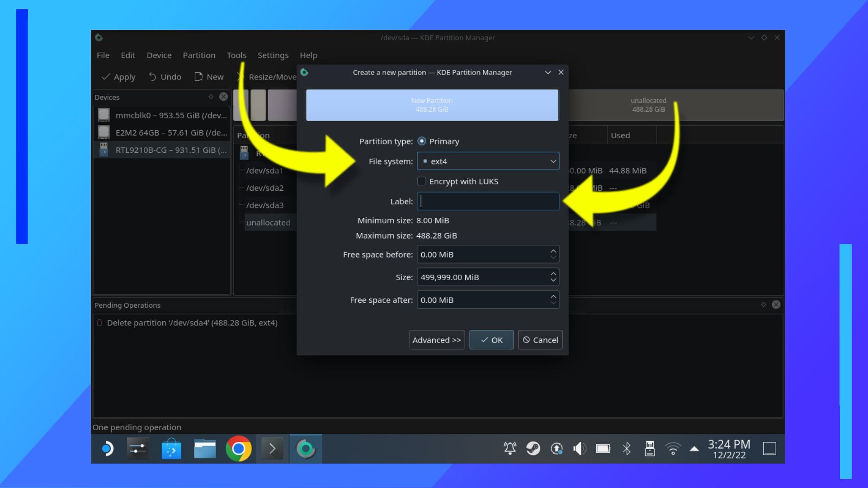Expand hidden icons in the system tray

(694, 449)
